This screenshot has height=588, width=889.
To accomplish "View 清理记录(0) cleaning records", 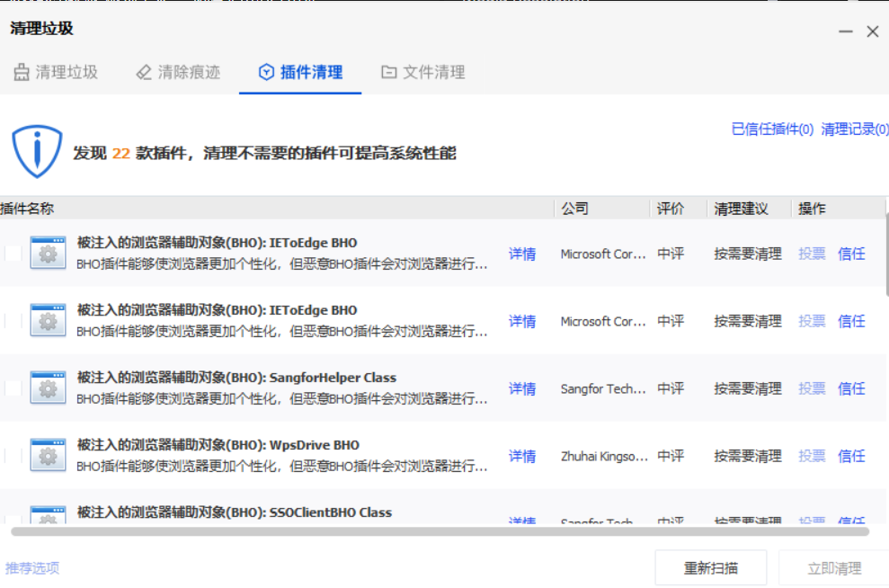I will pos(855,129).
